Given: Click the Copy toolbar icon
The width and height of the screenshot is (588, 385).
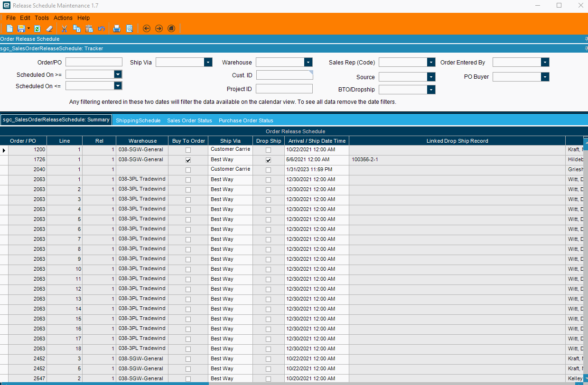Looking at the screenshot, I should tap(76, 28).
